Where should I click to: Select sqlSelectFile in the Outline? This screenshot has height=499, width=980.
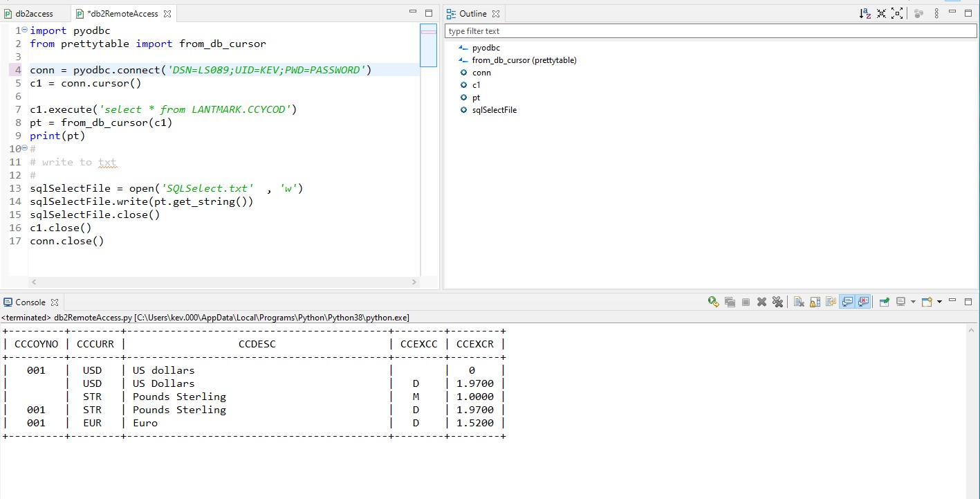(494, 110)
